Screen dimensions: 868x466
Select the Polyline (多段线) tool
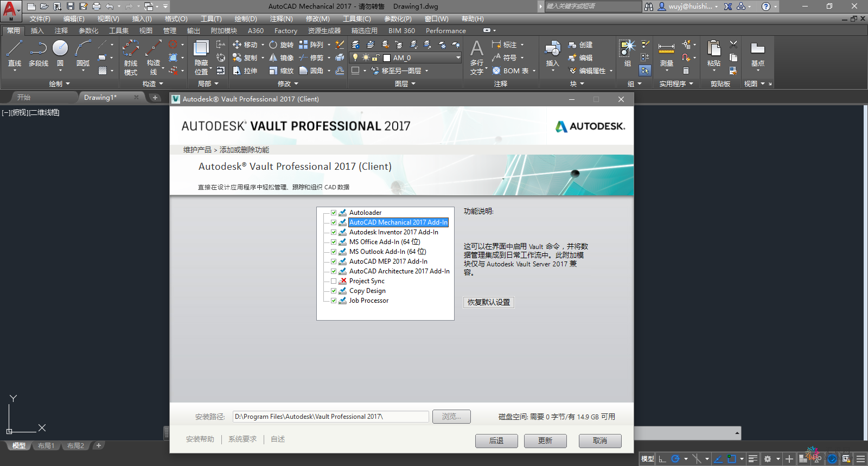click(x=38, y=54)
